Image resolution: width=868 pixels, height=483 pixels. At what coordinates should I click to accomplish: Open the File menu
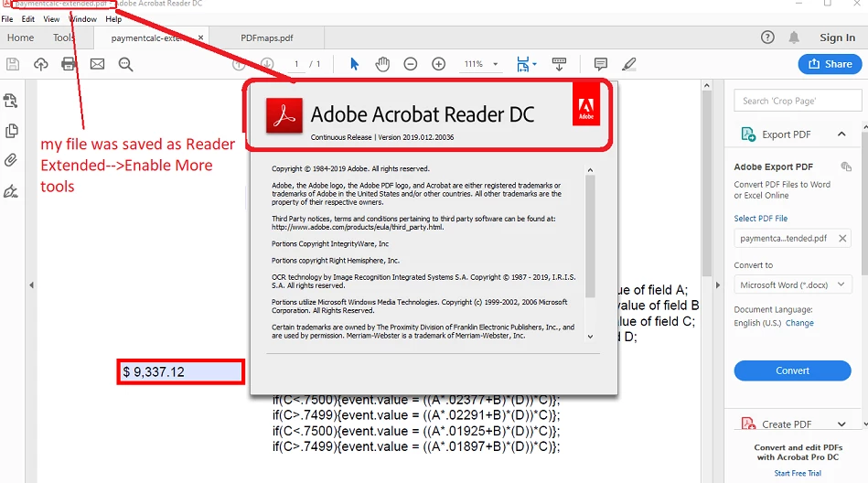point(7,19)
